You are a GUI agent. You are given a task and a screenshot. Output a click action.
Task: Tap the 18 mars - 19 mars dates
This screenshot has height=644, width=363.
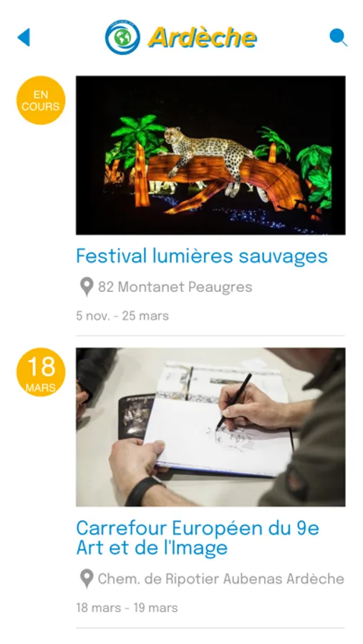click(x=127, y=608)
